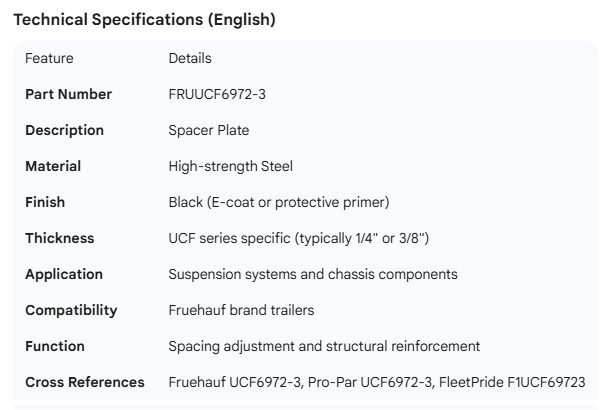The image size is (608, 410).
Task: Click the Spacer Plate value
Action: [x=209, y=130]
